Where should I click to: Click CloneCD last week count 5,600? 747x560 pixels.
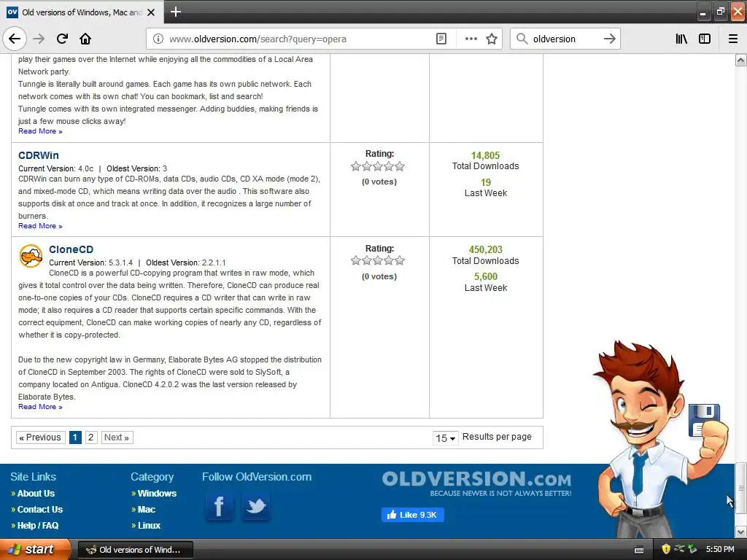(485, 276)
